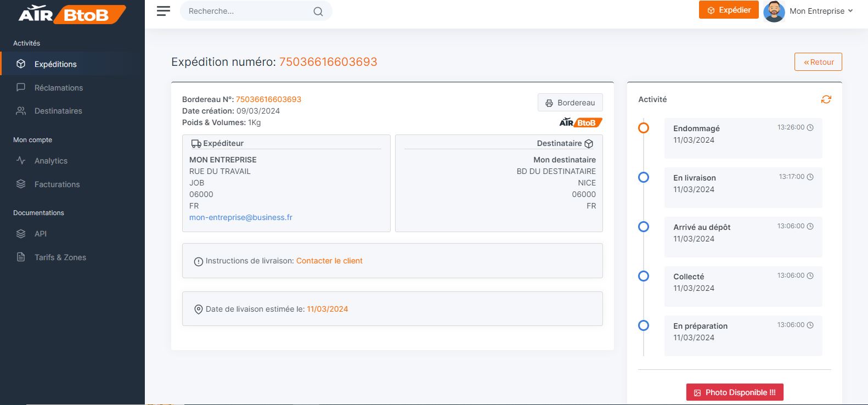The width and height of the screenshot is (868, 405).
Task: Click the Expéditeur truck icon
Action: (196, 144)
